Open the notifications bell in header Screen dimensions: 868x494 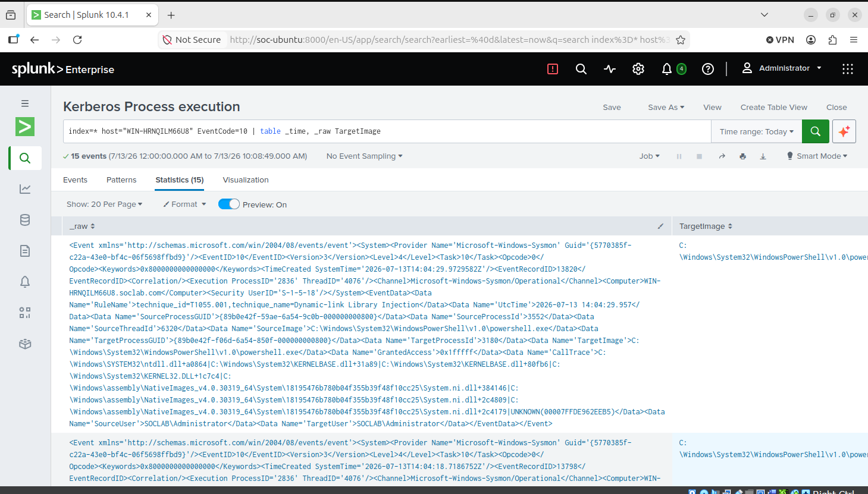pos(667,69)
